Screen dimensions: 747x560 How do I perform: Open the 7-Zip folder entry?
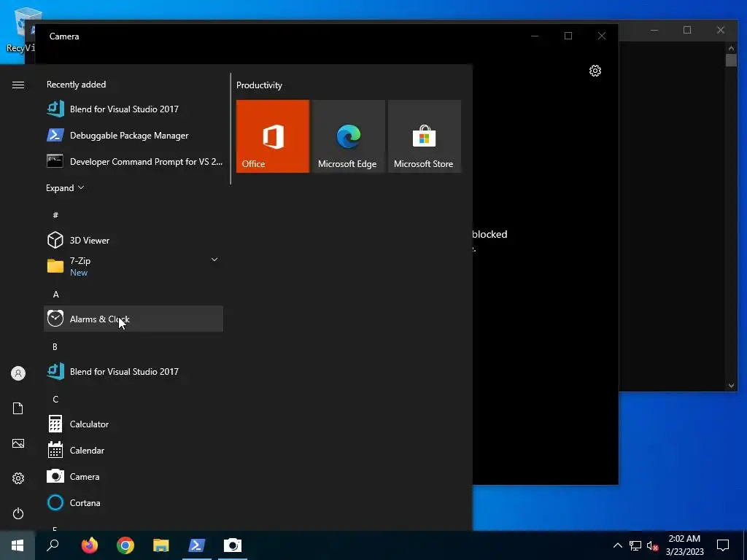[x=133, y=266]
